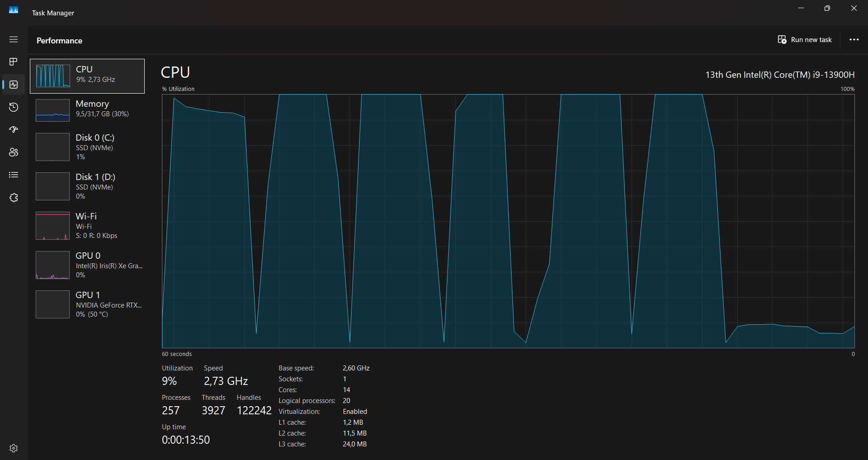Click the Logical processors value 20
This screenshot has height=460, width=868.
[x=346, y=401]
